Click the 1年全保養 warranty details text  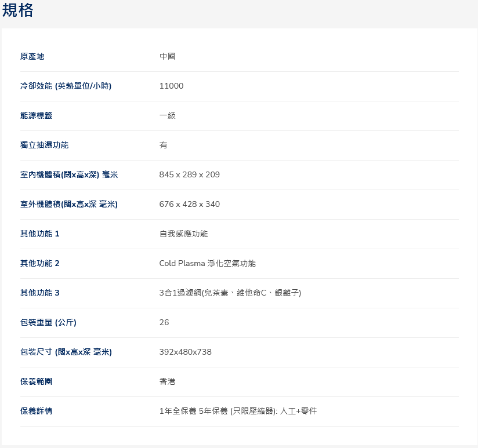pos(238,411)
